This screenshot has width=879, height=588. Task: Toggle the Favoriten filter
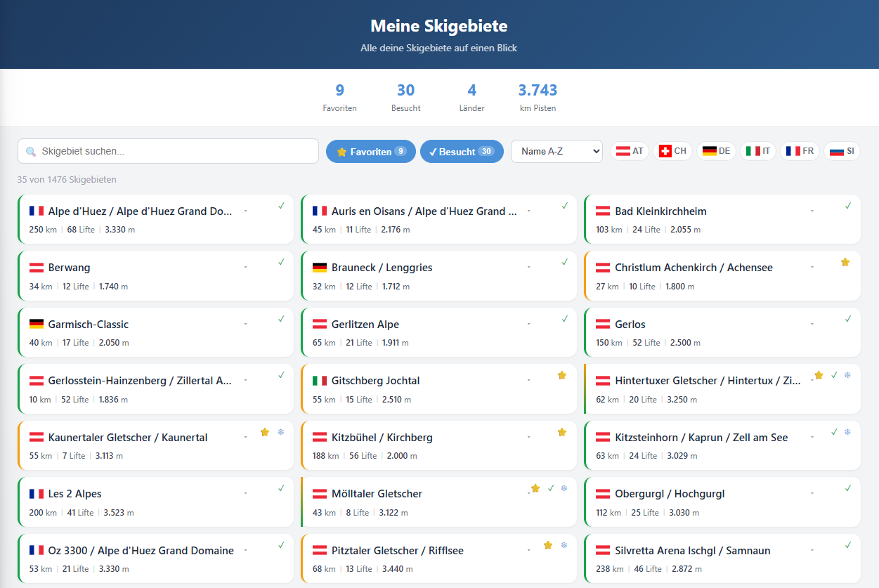tap(370, 152)
